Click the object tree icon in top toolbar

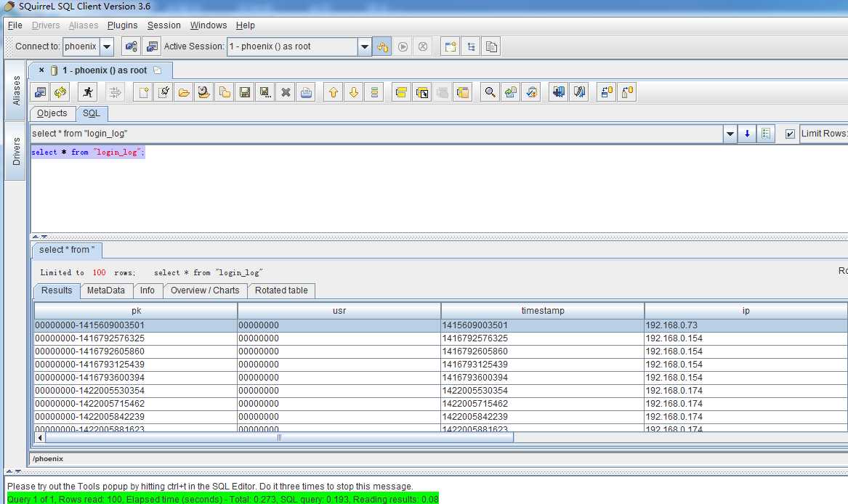(x=471, y=46)
